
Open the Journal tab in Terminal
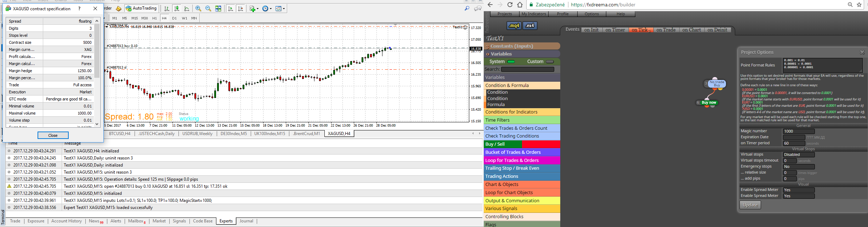[246, 221]
